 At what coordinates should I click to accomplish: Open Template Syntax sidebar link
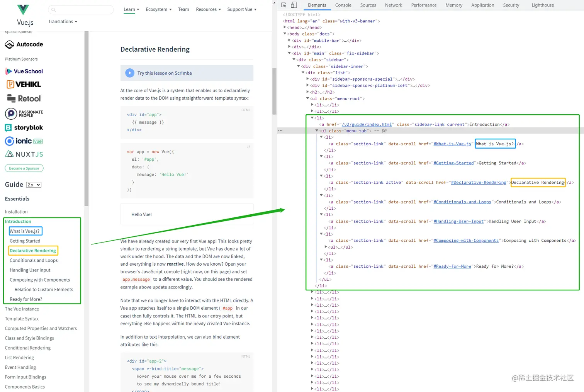22,319
